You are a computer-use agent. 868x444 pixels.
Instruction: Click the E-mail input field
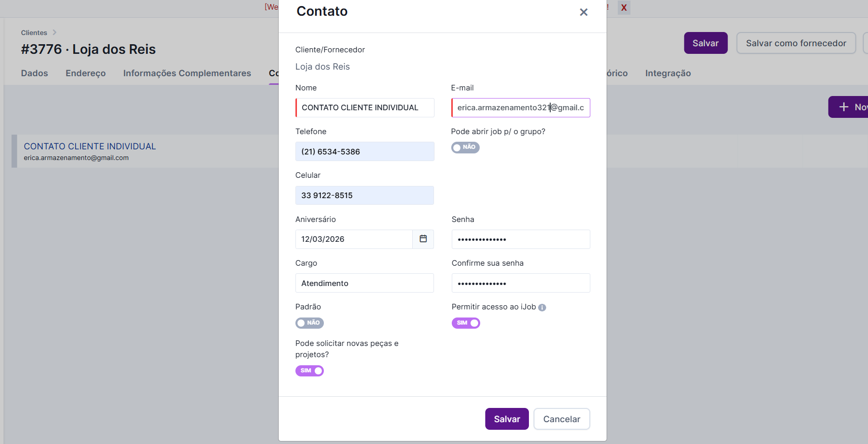coord(520,108)
